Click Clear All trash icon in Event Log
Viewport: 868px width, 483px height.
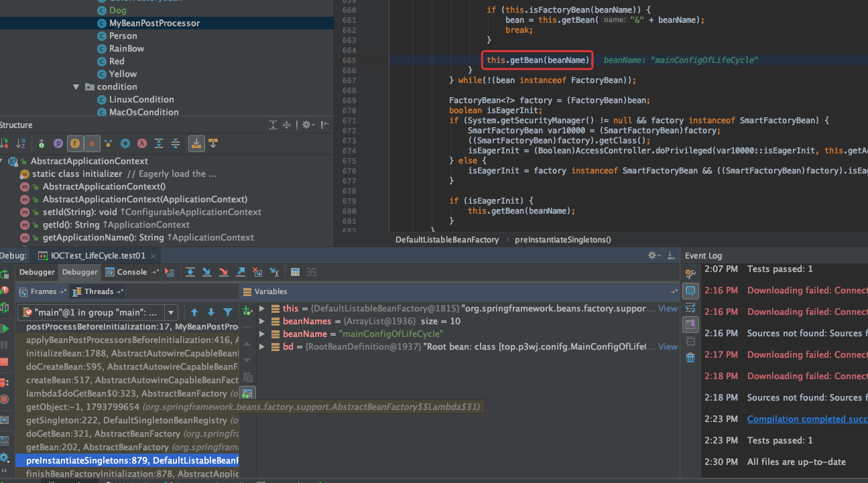690,358
